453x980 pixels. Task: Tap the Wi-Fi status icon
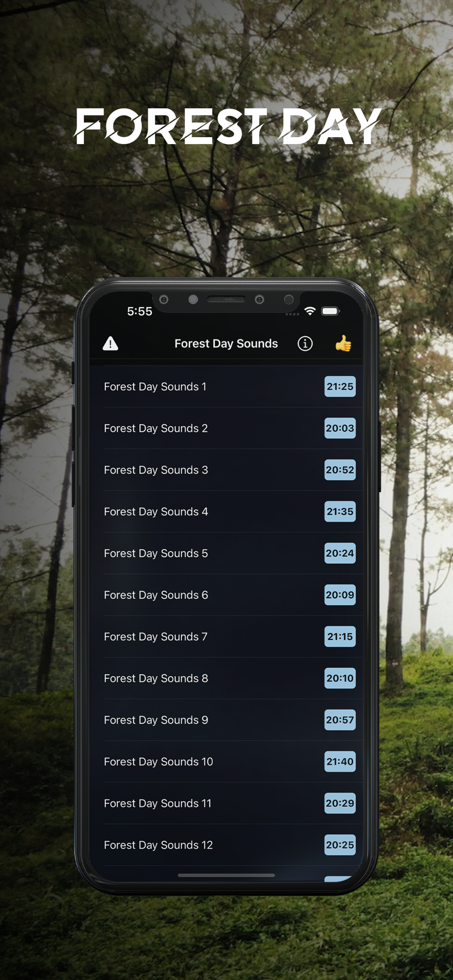(x=310, y=311)
